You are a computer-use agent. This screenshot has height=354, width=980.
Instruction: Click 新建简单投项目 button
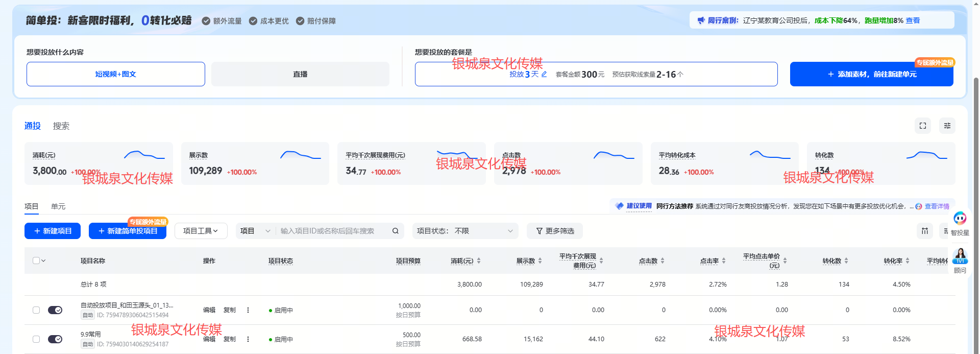pos(128,231)
